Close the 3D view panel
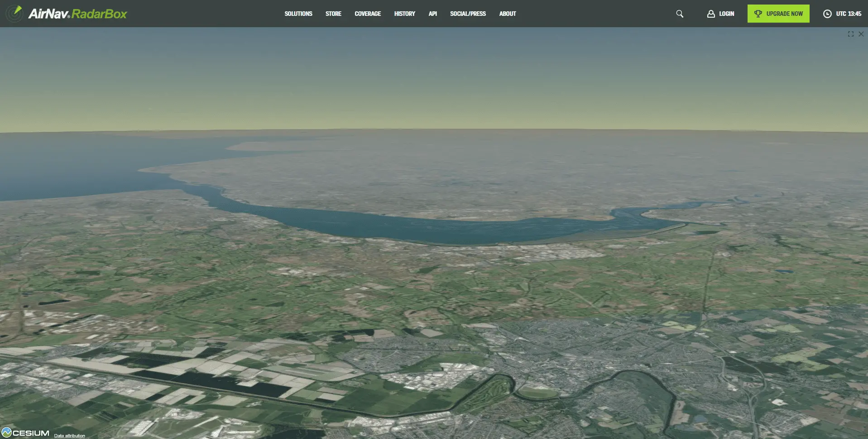The image size is (868, 439). click(x=861, y=34)
